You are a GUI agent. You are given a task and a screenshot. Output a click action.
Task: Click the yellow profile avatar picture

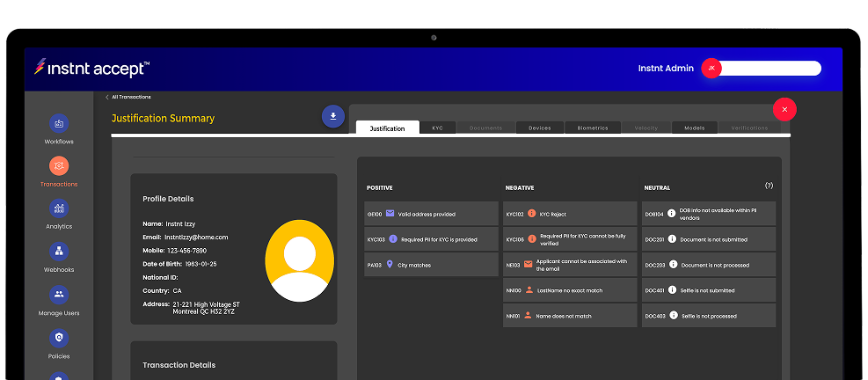[x=300, y=259]
